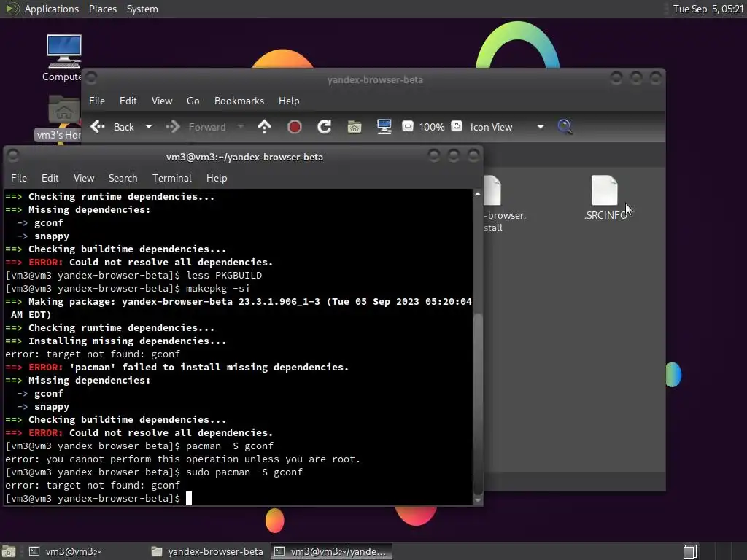This screenshot has width=747, height=560.
Task: Open the Places menu in top panel
Action: click(x=103, y=9)
